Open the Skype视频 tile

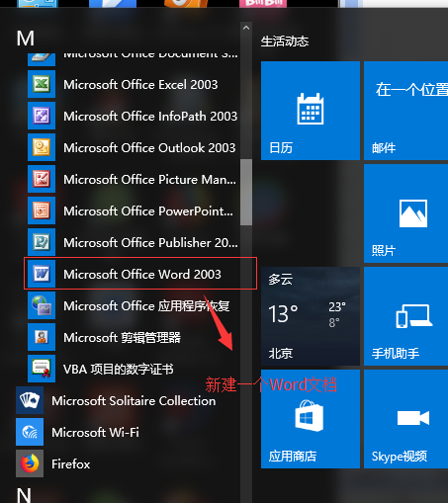[x=405, y=419]
